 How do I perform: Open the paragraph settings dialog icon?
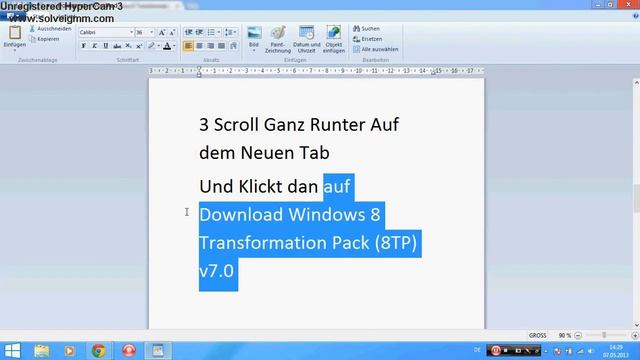[x=233, y=46]
